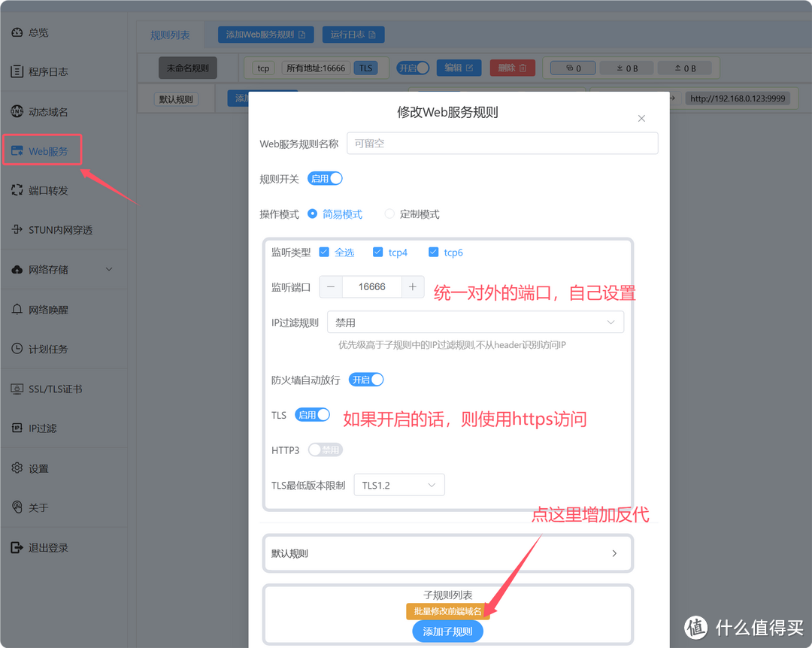Viewport: 812px width, 648px height.
Task: Click the 关于 fingerprint icon
Action: click(17, 507)
